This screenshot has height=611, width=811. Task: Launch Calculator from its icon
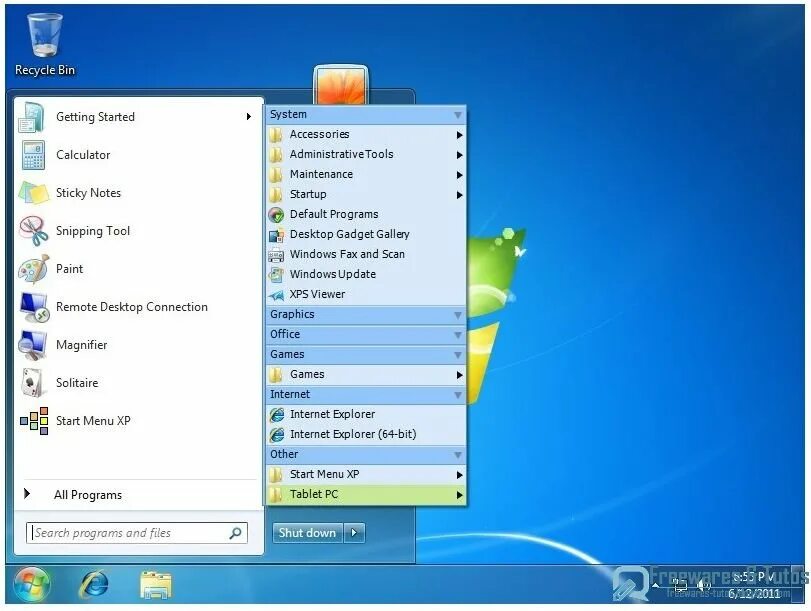pyautogui.click(x=33, y=155)
